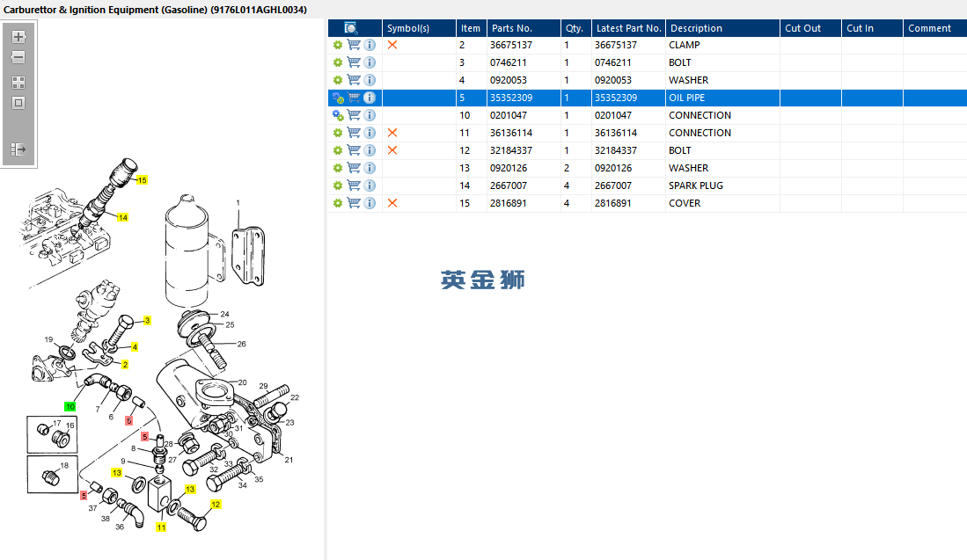The height and width of the screenshot is (560, 967).
Task: Click gear icon for WASHER 0920053
Action: click(337, 80)
